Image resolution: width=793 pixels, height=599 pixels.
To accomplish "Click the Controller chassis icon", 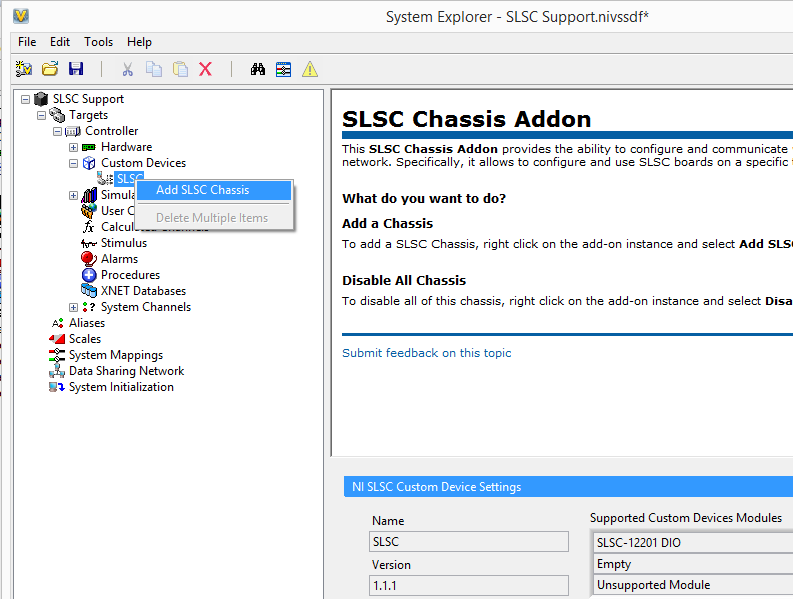I will pos(73,132).
